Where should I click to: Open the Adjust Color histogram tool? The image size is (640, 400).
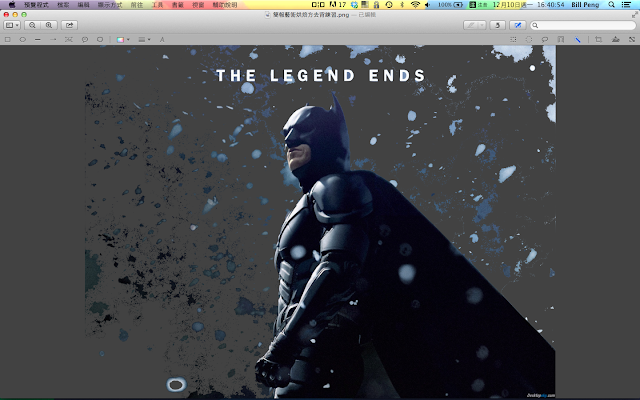[616, 40]
